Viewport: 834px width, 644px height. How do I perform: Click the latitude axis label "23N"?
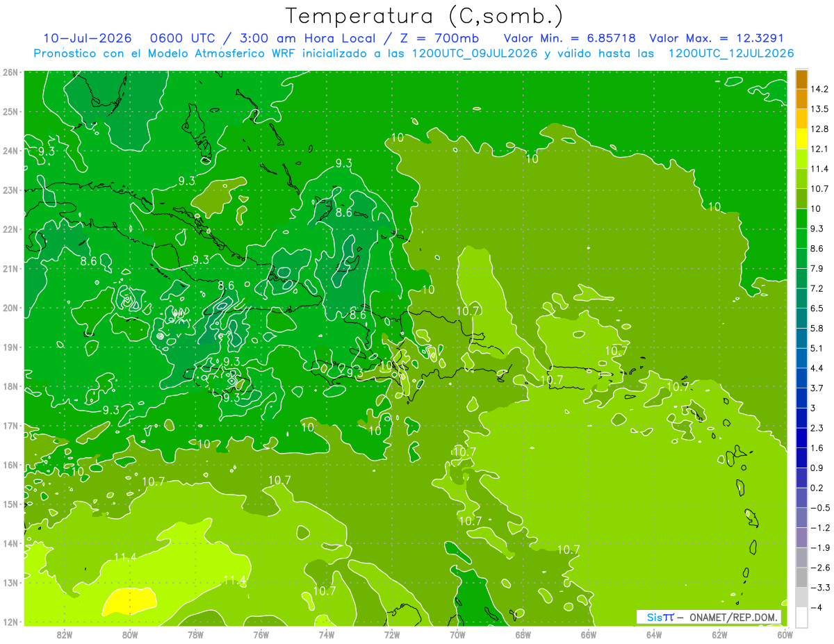[x=10, y=190]
